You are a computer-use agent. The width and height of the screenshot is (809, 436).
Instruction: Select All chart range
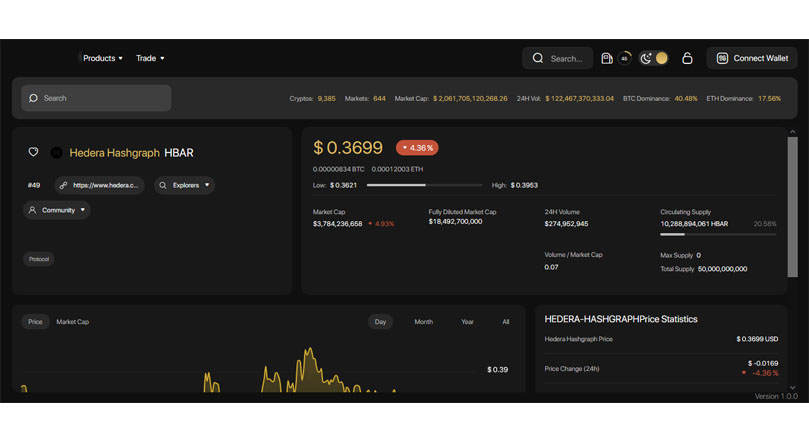pyautogui.click(x=506, y=321)
